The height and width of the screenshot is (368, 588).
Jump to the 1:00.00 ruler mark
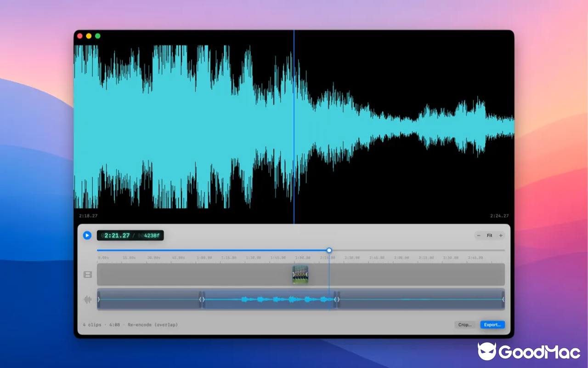pyautogui.click(x=204, y=258)
